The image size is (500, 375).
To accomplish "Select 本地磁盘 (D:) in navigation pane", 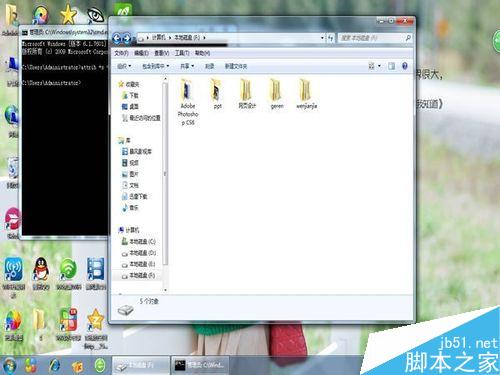I will [x=139, y=253].
